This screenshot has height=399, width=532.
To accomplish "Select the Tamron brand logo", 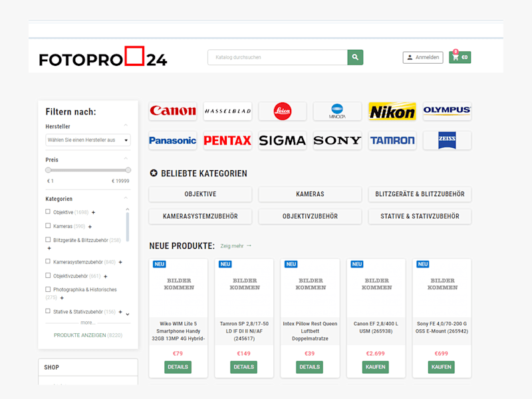I will pos(392,140).
